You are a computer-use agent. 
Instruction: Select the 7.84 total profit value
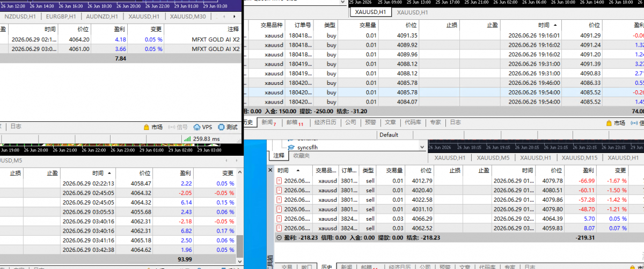pyautogui.click(x=120, y=59)
